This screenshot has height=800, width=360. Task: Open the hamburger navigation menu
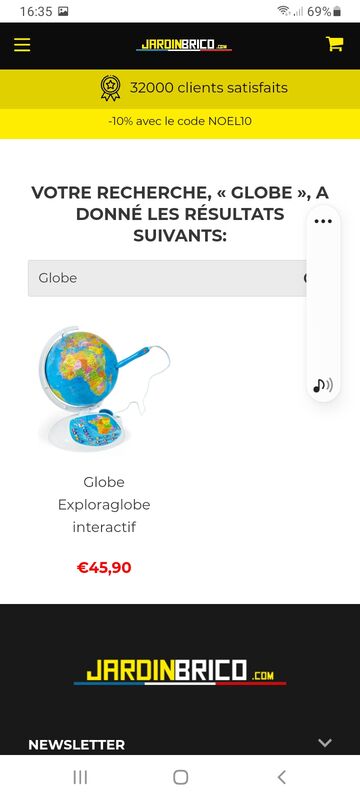(22, 45)
